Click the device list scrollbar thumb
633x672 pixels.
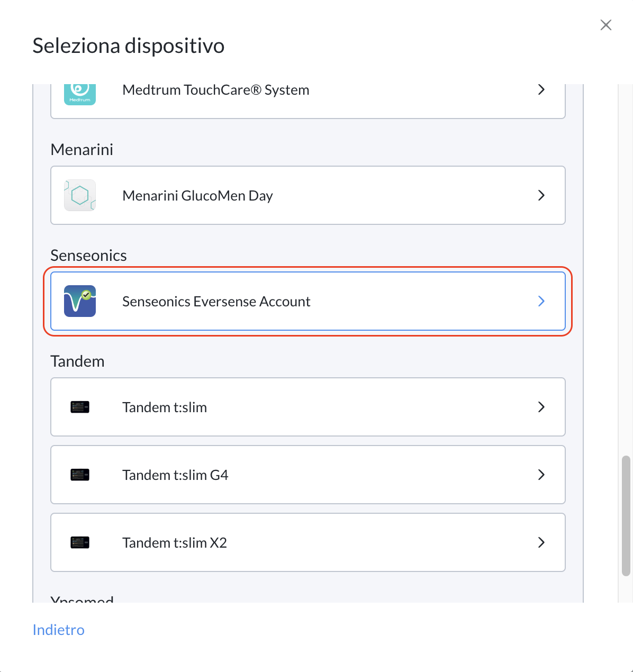pos(626,515)
